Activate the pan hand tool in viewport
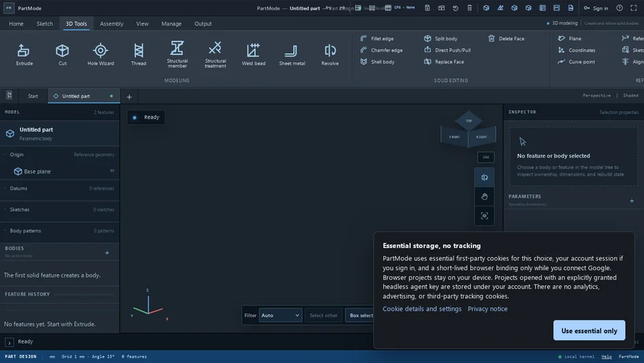Screen dimensions: 644x363 click(x=484, y=196)
